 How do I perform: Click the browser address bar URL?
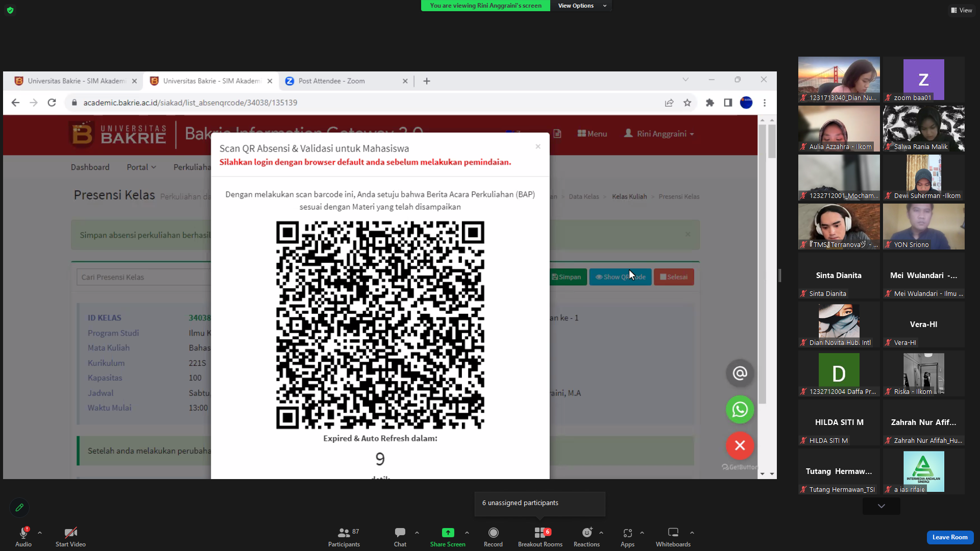[190, 103]
